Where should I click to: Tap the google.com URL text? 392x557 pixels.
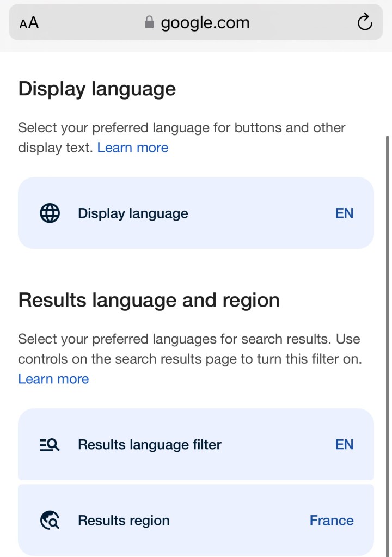click(x=205, y=23)
